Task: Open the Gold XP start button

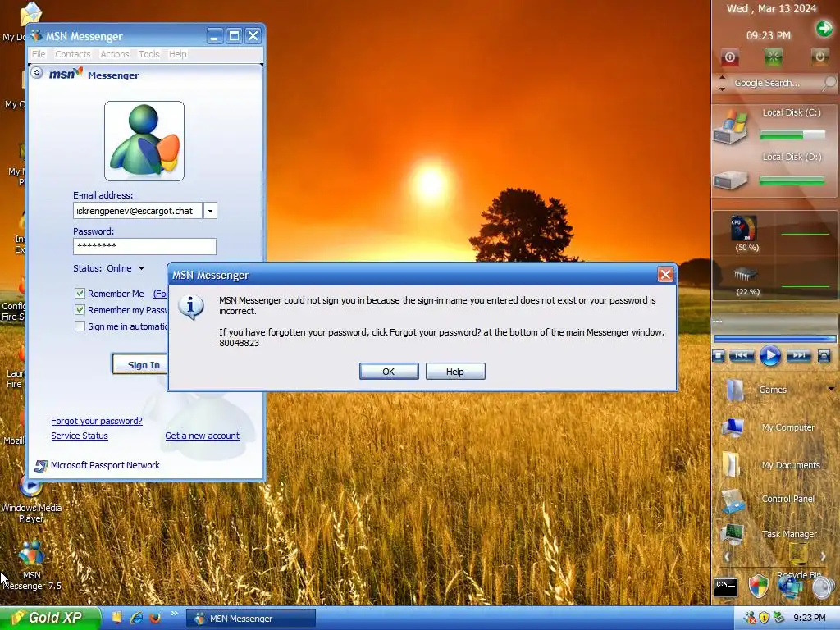Action: coord(50,618)
